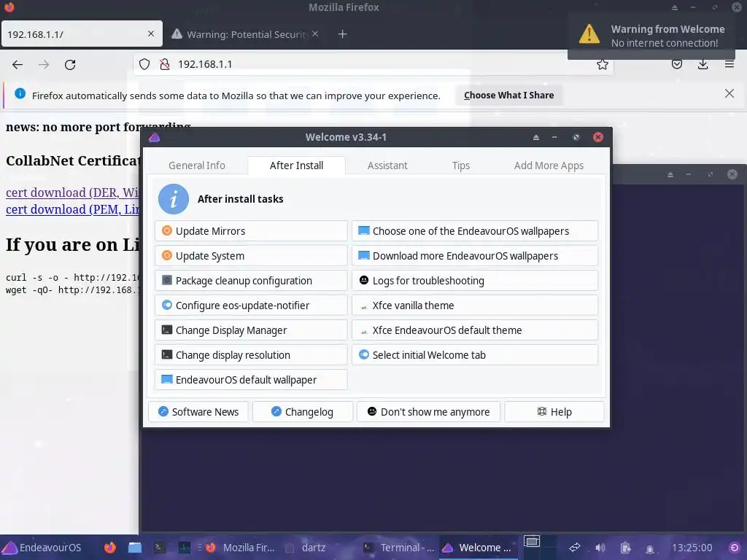Open the file manager panel launcher
This screenshot has width=747, height=560.
point(135,548)
